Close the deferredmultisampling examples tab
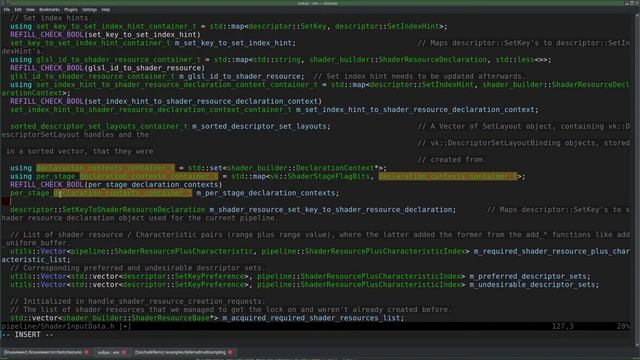640x360 pixels. pyautogui.click(x=230, y=352)
